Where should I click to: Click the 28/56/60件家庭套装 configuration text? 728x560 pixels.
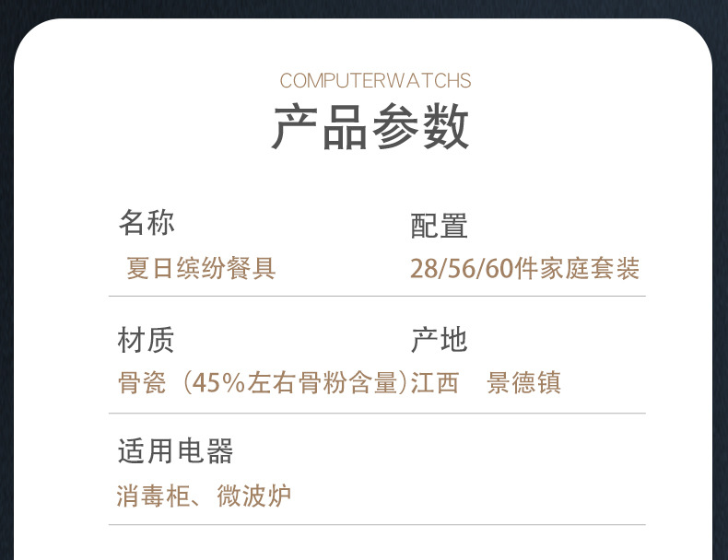[x=524, y=269]
